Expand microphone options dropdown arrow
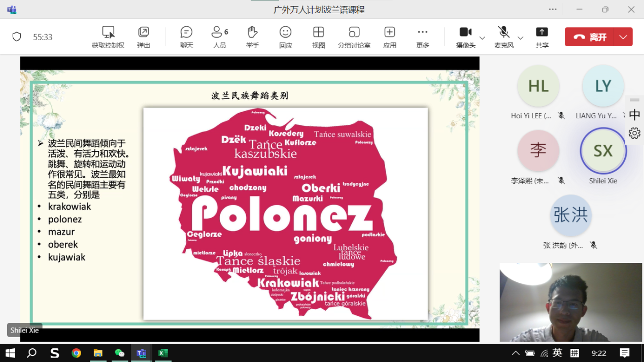644x362 pixels. (x=520, y=38)
